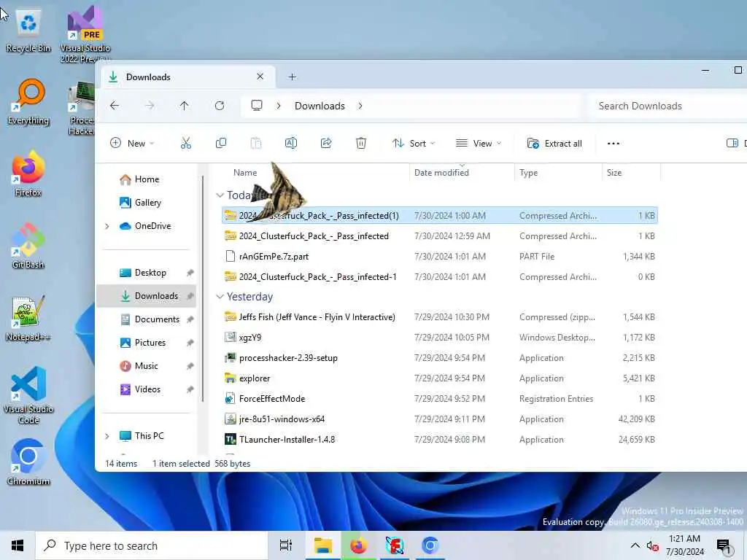Click Downloads breadcrumb in address bar
Viewport: 747px width, 560px height.
[x=320, y=106]
